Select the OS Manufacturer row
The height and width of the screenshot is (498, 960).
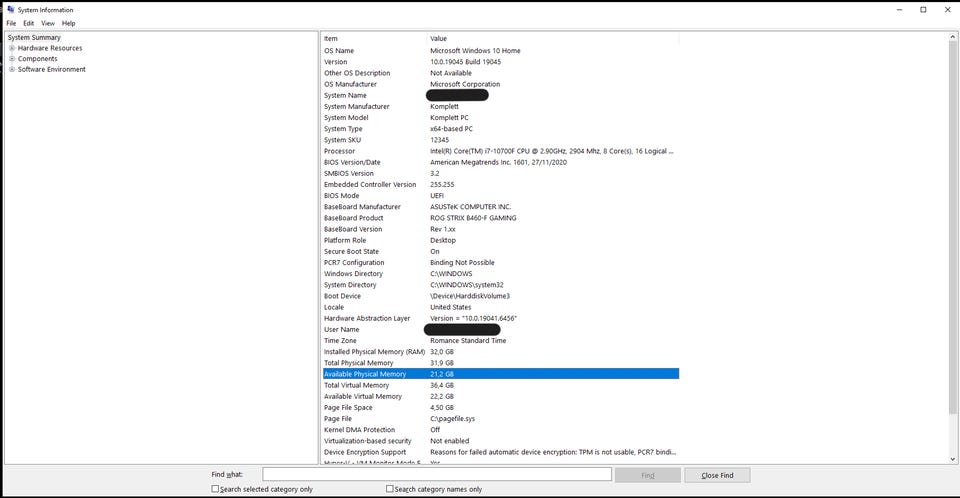[x=501, y=84]
